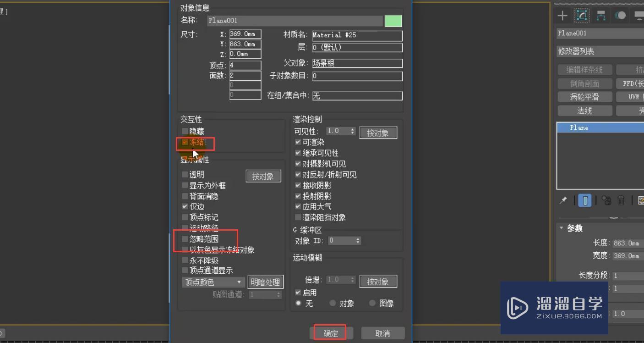Click the 长度分段 value field

pyautogui.click(x=628, y=276)
